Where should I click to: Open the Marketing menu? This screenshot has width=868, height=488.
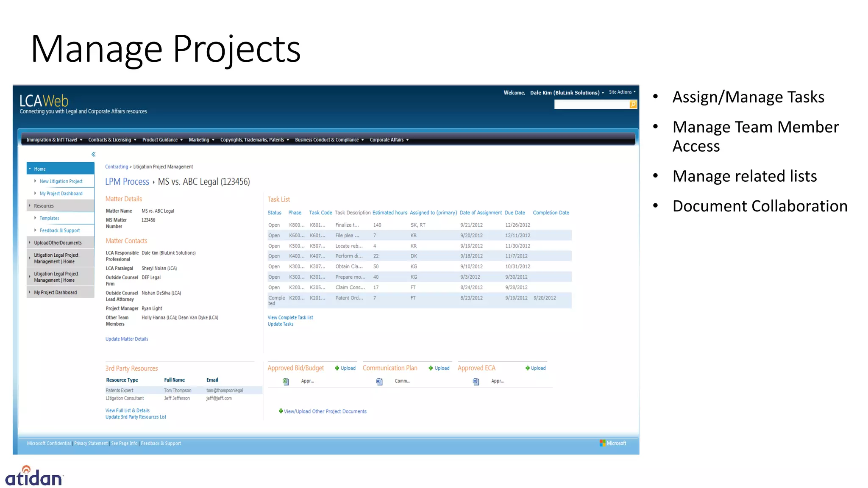pyautogui.click(x=201, y=140)
